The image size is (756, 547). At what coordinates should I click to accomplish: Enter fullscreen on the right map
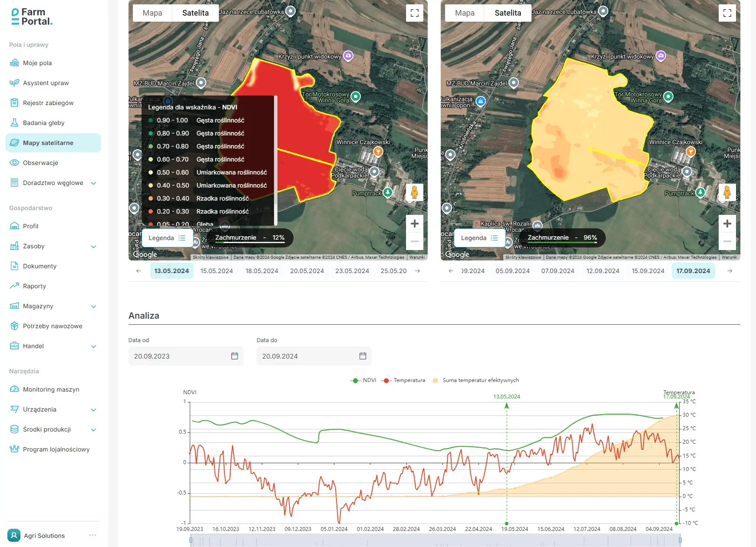[727, 13]
